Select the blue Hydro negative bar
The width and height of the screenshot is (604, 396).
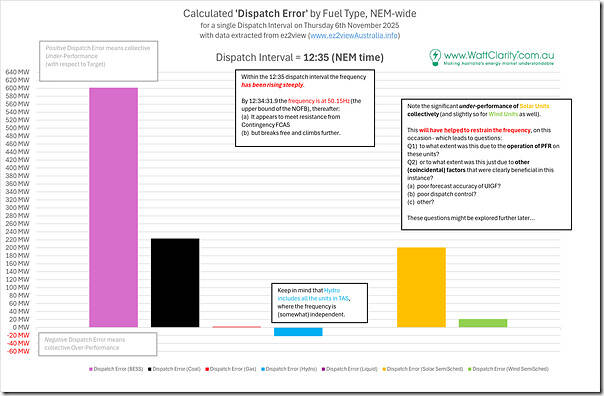point(298,332)
